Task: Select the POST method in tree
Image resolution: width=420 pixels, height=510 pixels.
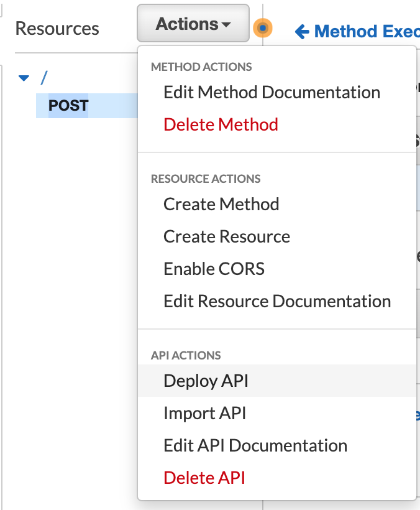Action: 68,106
